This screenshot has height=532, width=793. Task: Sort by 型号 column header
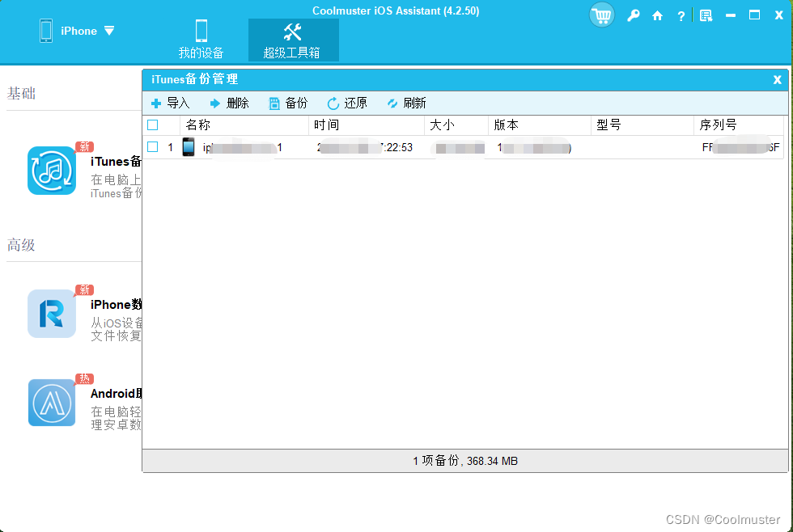pos(642,125)
